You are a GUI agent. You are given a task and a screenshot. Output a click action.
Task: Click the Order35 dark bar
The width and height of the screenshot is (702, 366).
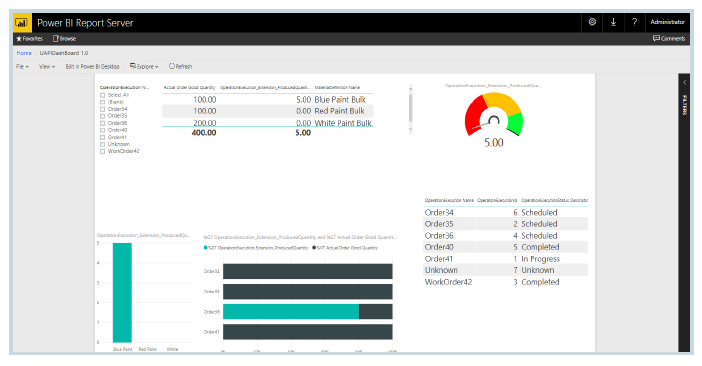[x=308, y=292]
